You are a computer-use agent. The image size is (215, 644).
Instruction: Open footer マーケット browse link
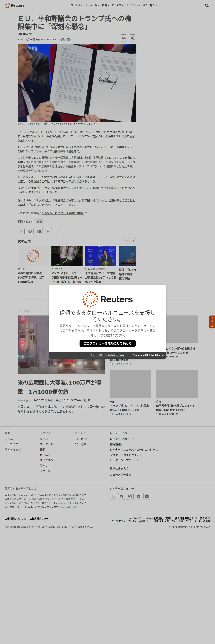pos(47,444)
